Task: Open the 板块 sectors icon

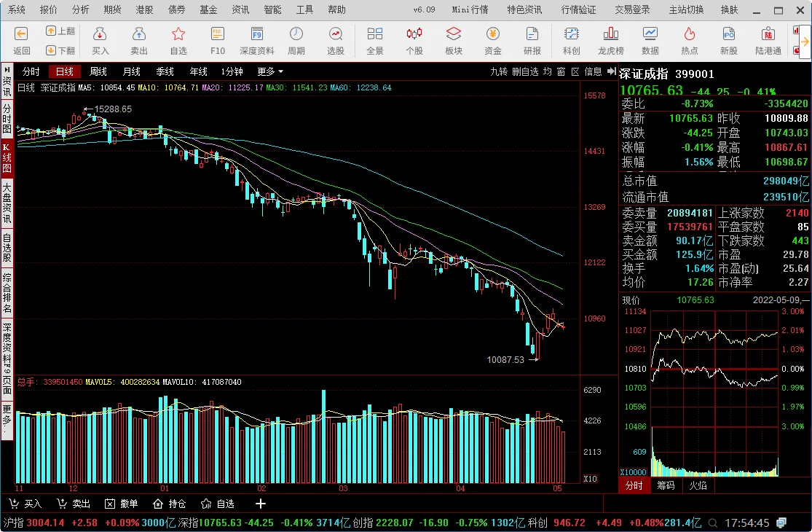Action: 454,34
